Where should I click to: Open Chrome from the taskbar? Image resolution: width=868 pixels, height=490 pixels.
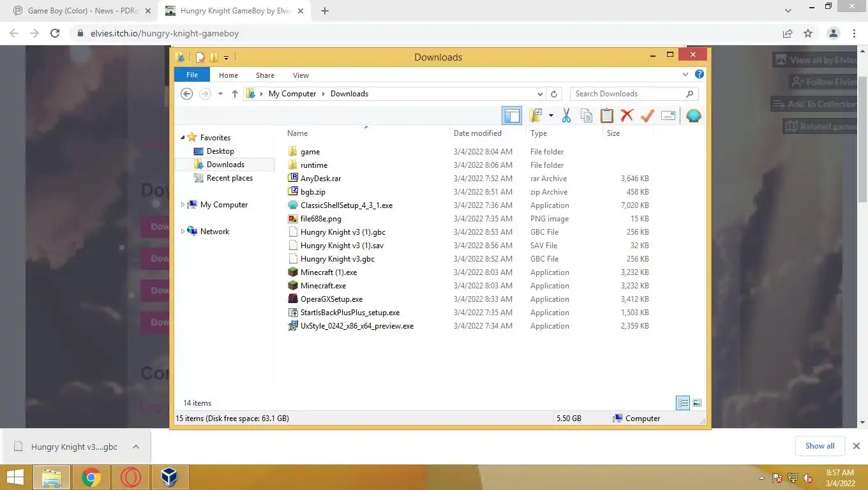pos(91,477)
